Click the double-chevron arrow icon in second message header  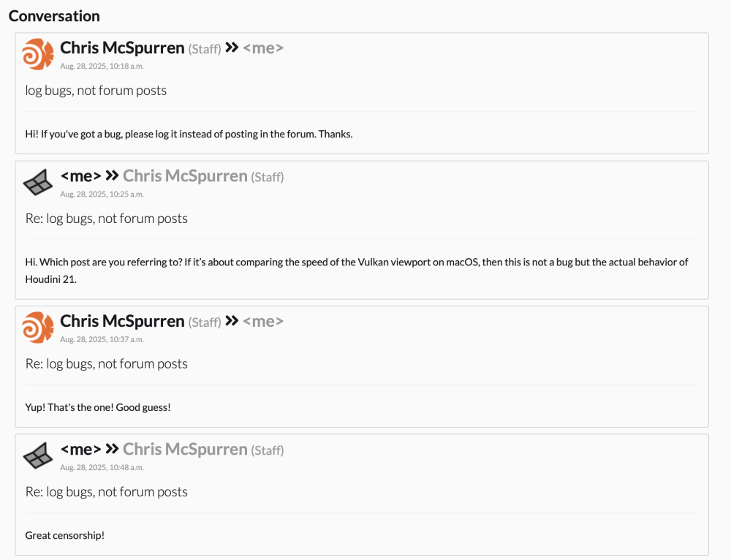pyautogui.click(x=112, y=175)
